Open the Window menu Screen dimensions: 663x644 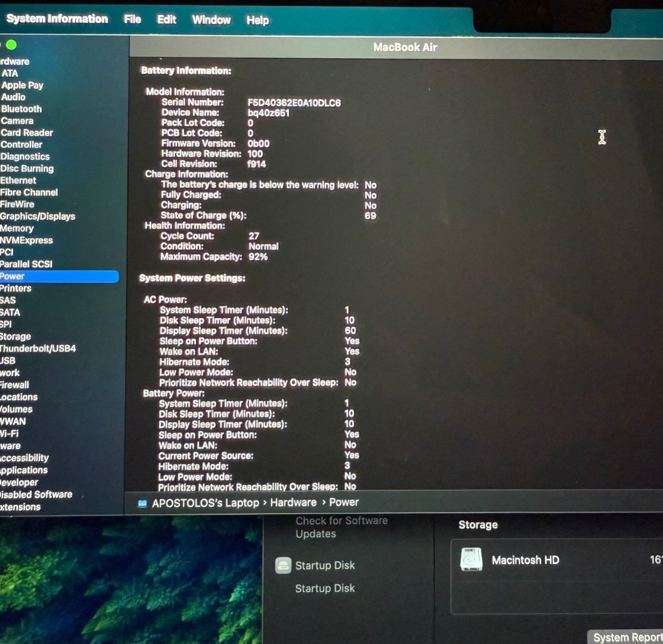[x=212, y=20]
